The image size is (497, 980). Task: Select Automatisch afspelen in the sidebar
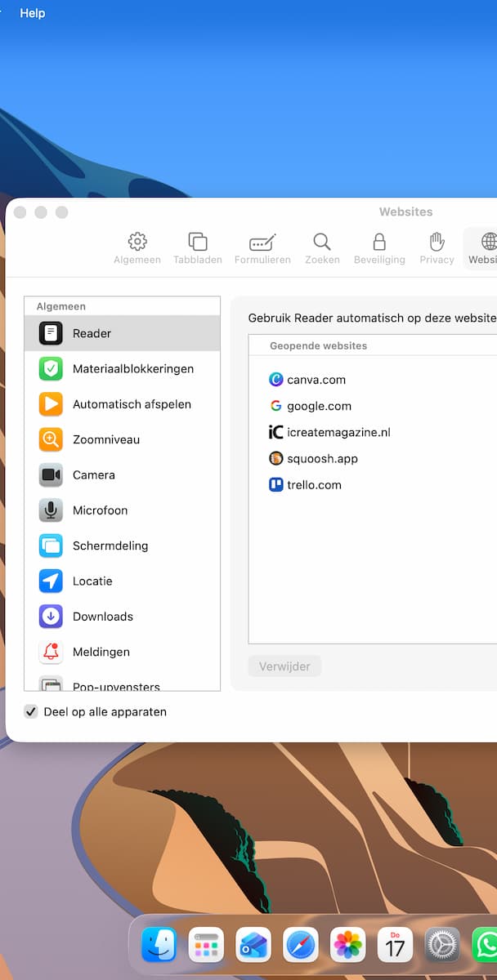[123, 404]
